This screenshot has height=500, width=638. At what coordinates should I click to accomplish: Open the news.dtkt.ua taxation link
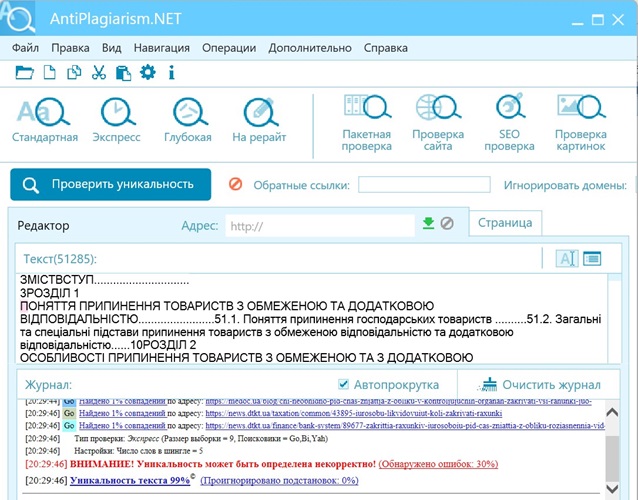[x=354, y=413]
